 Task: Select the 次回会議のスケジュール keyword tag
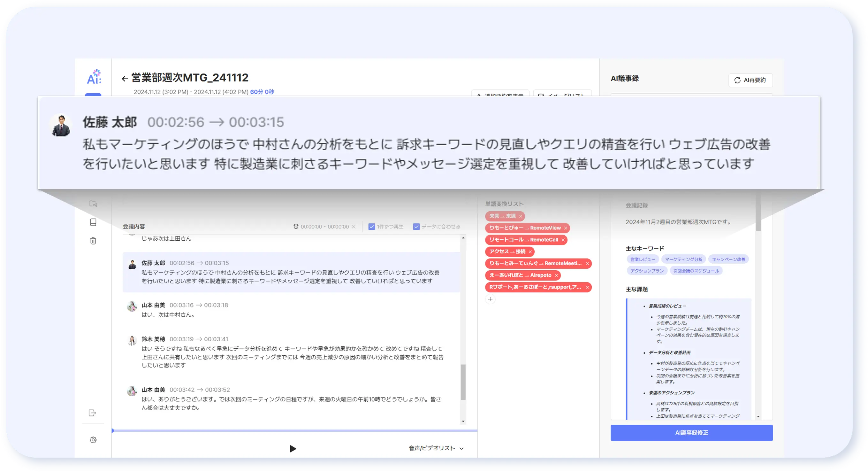pyautogui.click(x=696, y=271)
